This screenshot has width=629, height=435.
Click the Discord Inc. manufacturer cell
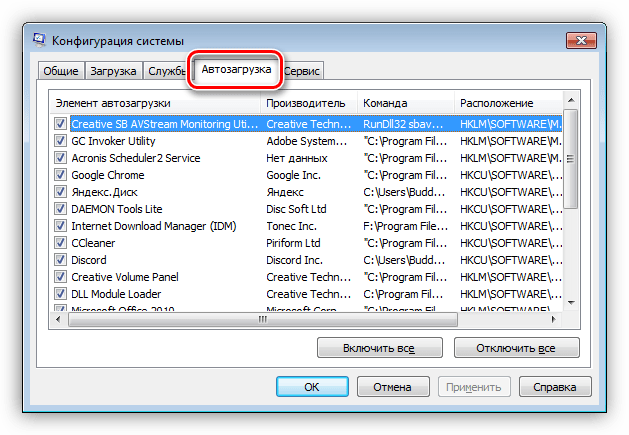294,260
